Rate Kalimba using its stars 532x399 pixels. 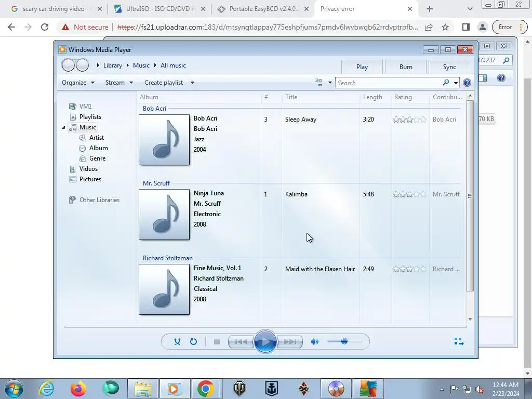pos(409,194)
